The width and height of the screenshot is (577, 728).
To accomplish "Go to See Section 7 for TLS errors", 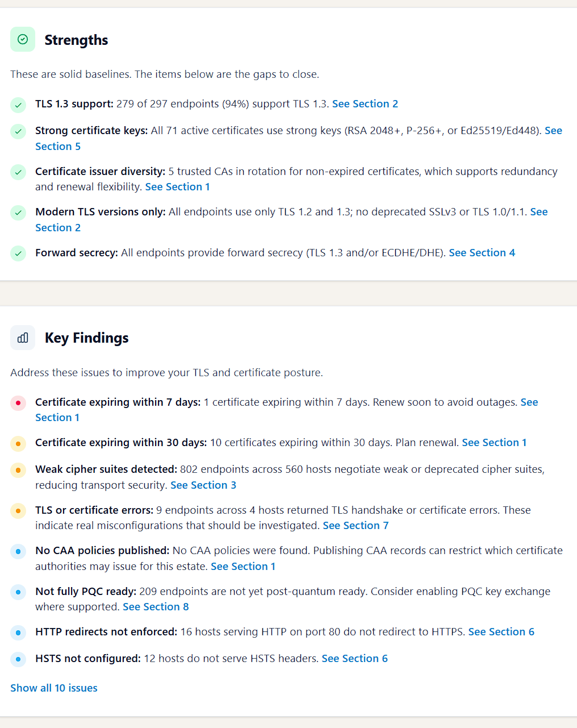I will coord(356,525).
